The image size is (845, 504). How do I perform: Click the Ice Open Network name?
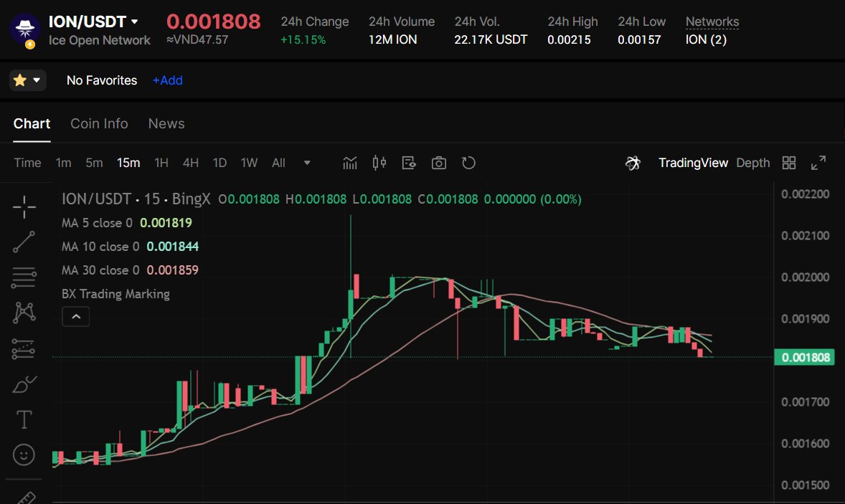(x=100, y=40)
